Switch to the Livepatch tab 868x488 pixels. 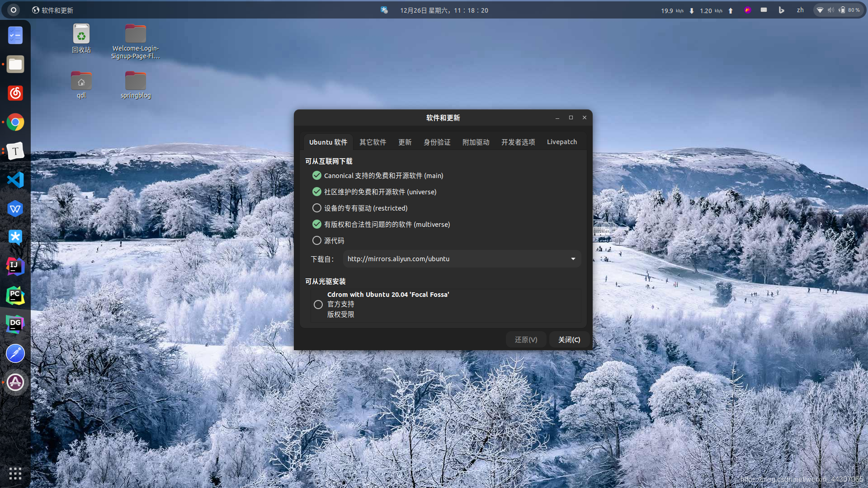coord(561,142)
